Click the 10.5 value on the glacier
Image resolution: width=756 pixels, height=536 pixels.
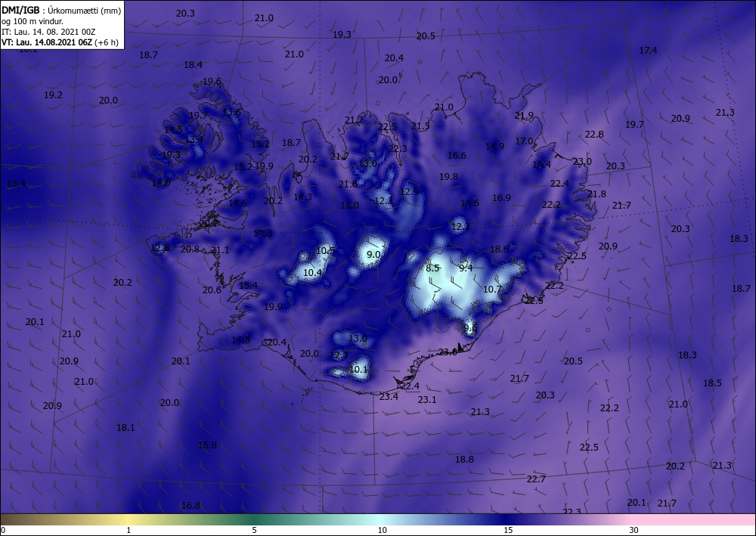pos(325,251)
